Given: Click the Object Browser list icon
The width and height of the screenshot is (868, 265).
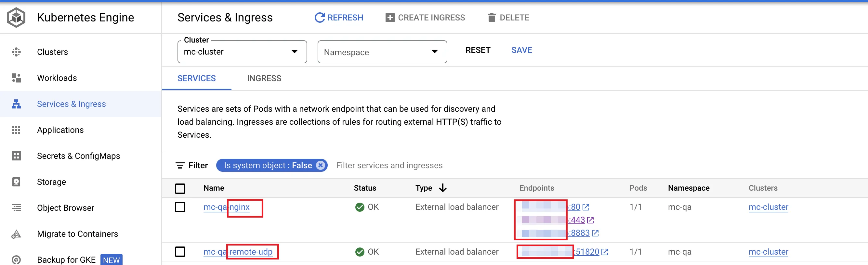Looking at the screenshot, I should [x=16, y=208].
